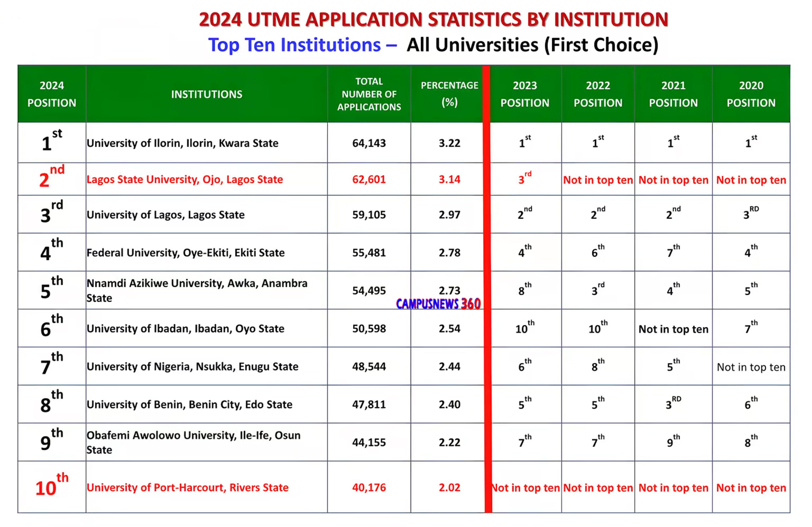
Task: Click 'University of Nigeria, Nsukka, Enugu State'
Action: tap(192, 367)
